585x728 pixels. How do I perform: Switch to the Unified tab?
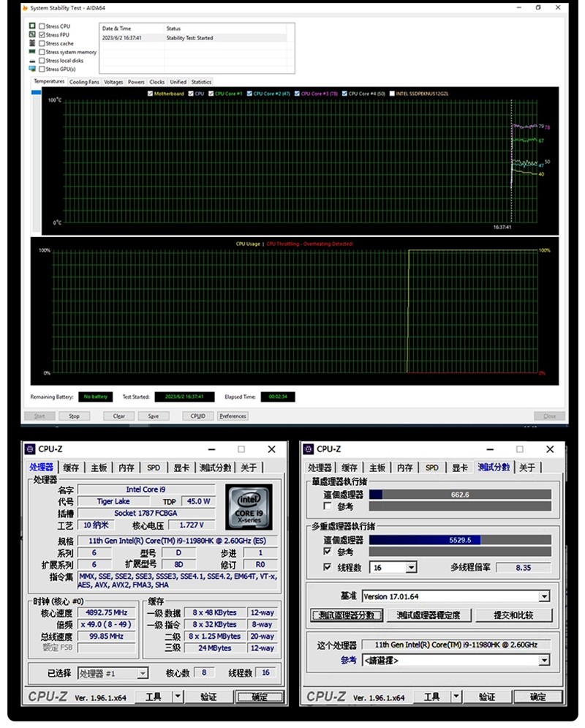[178, 82]
